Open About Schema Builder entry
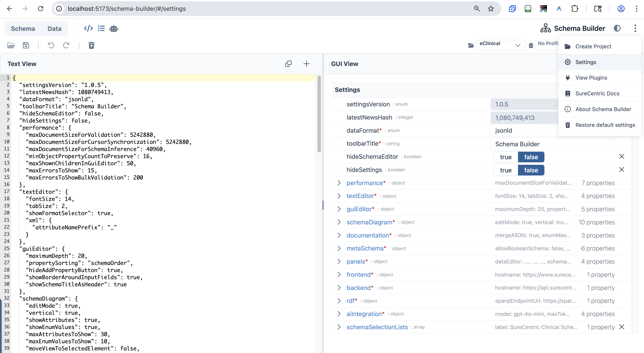 pos(600,109)
